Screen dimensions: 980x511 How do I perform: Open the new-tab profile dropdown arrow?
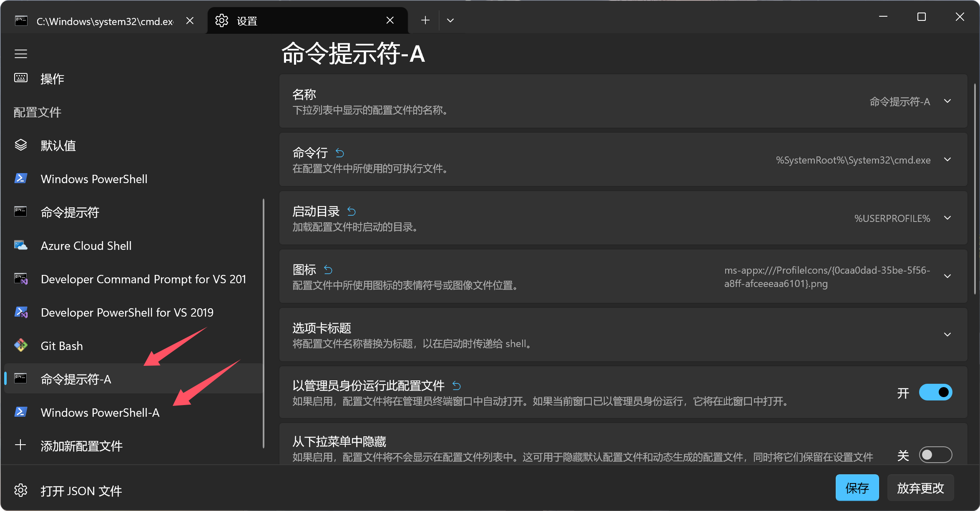[x=450, y=20]
